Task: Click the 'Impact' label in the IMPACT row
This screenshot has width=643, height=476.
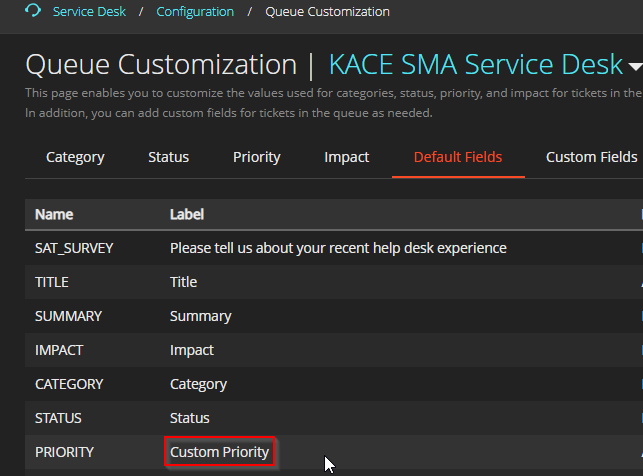Action: point(192,350)
